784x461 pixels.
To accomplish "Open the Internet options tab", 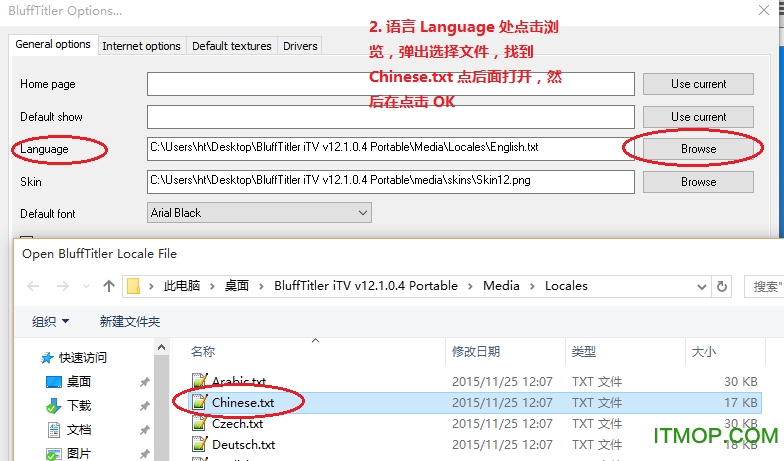I will coord(142,46).
